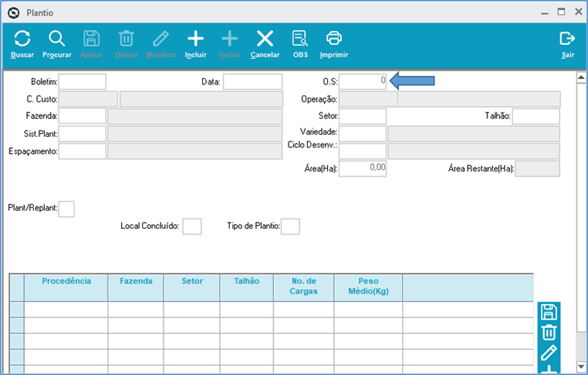Click the Deletar trash icon in toolbar
Image resolution: width=588 pixels, height=375 pixels.
(x=126, y=38)
